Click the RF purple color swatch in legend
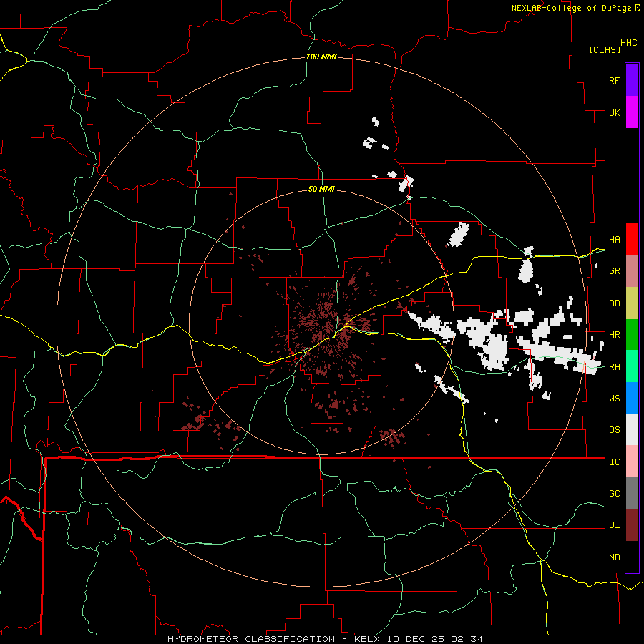 coord(632,80)
